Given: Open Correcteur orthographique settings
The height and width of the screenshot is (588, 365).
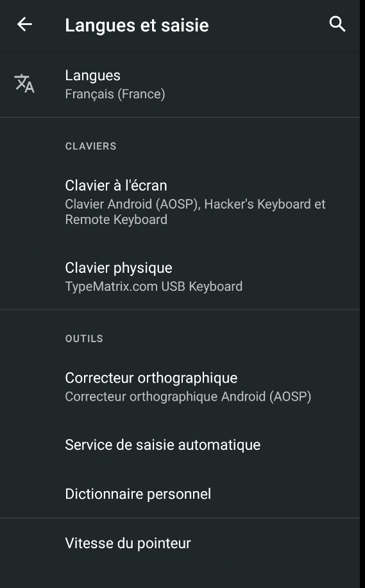Looking at the screenshot, I should (180, 386).
